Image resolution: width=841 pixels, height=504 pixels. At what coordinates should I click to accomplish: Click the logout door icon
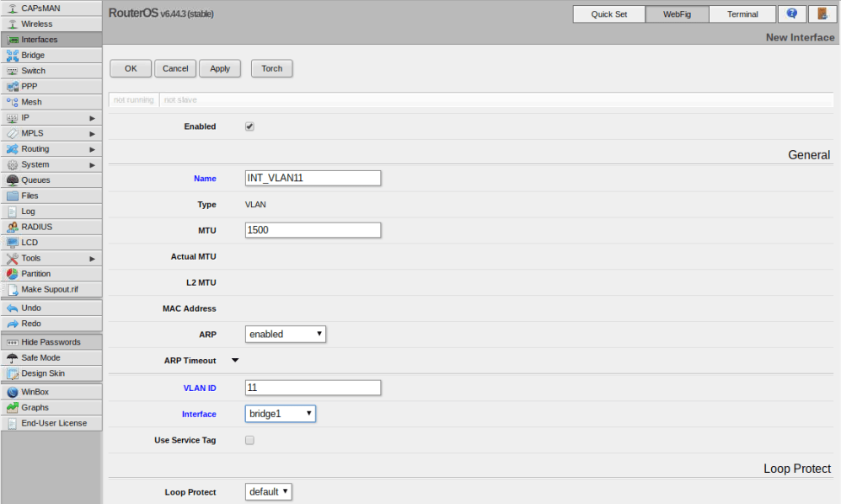click(x=822, y=14)
